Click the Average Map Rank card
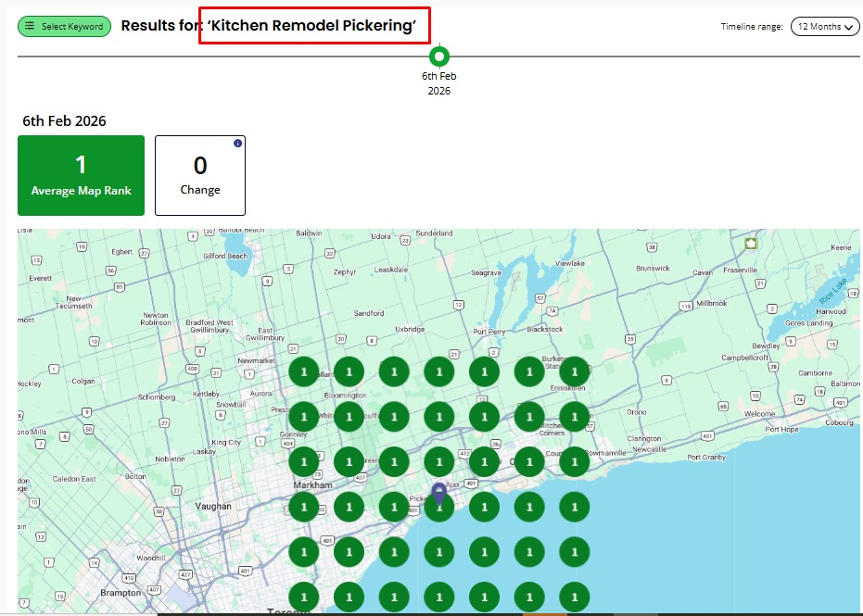 81,175
